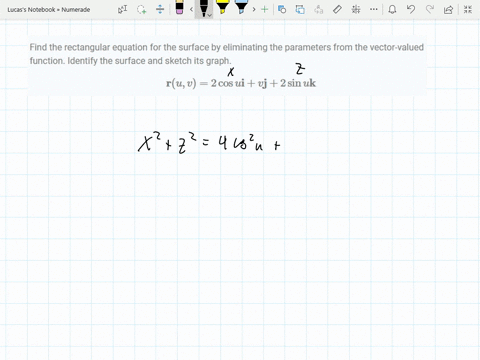
Task: Add a new pen with green plus
Action: pyautogui.click(x=265, y=9)
